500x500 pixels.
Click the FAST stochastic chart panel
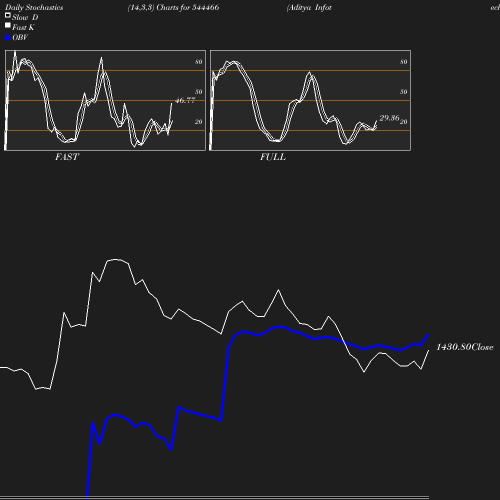click(x=105, y=100)
